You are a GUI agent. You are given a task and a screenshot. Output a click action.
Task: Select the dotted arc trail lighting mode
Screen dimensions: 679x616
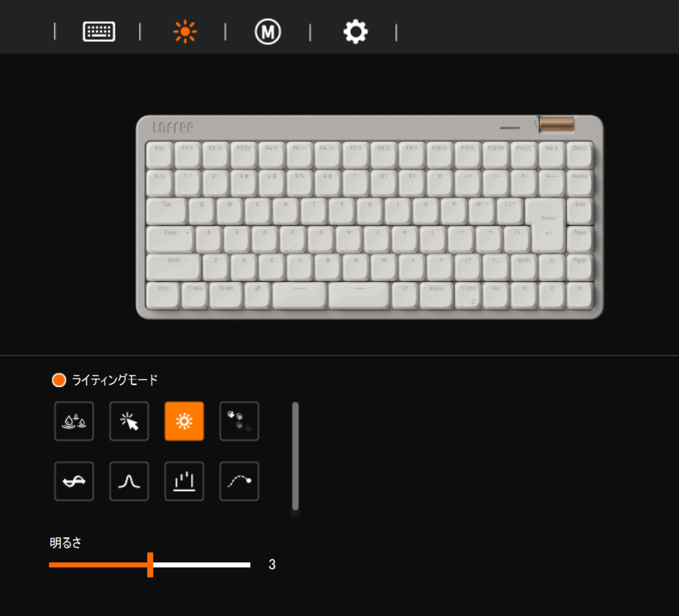point(239,481)
